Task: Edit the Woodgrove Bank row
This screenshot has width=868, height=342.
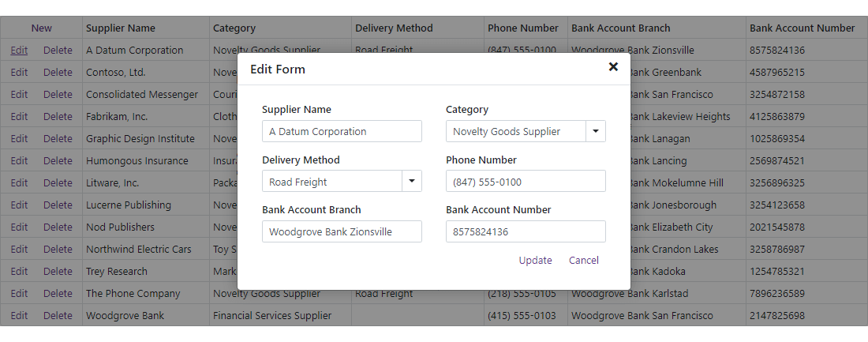Action: (x=19, y=316)
